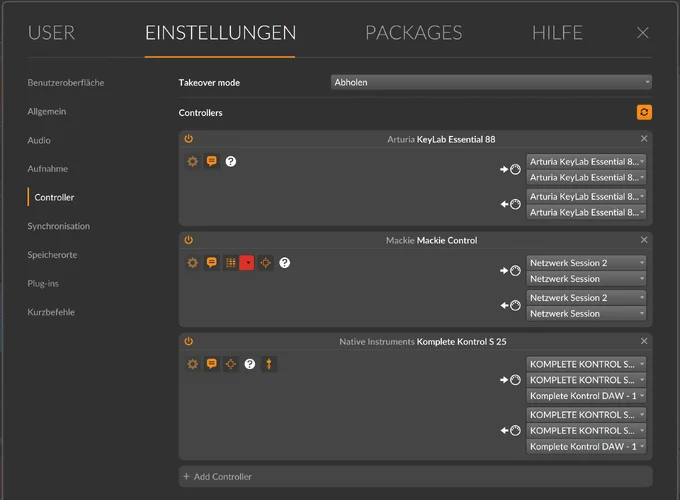
Task: Switch to the Packages tab
Action: [413, 33]
